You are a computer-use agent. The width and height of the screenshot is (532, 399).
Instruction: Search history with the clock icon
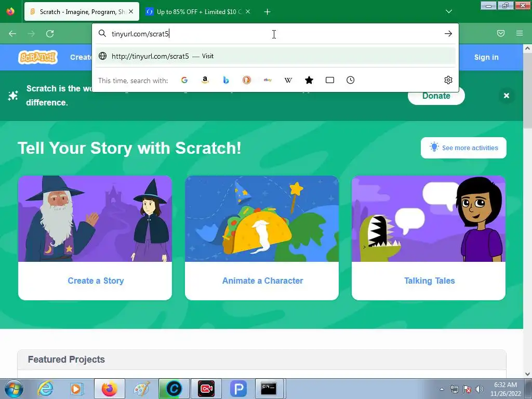coord(351,80)
